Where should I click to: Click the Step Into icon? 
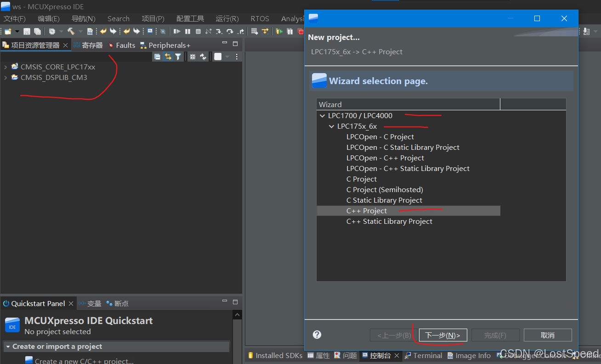[219, 31]
